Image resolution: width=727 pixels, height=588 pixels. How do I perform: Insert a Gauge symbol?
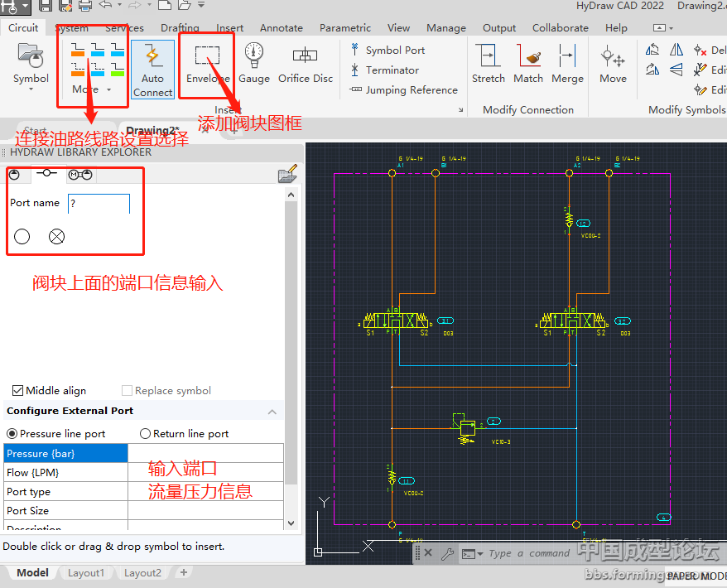(254, 64)
